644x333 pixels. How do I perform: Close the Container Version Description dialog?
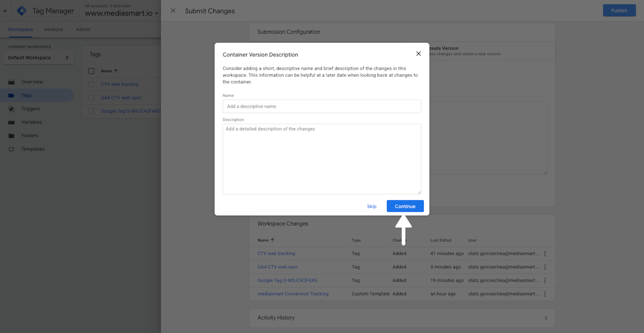[418, 53]
